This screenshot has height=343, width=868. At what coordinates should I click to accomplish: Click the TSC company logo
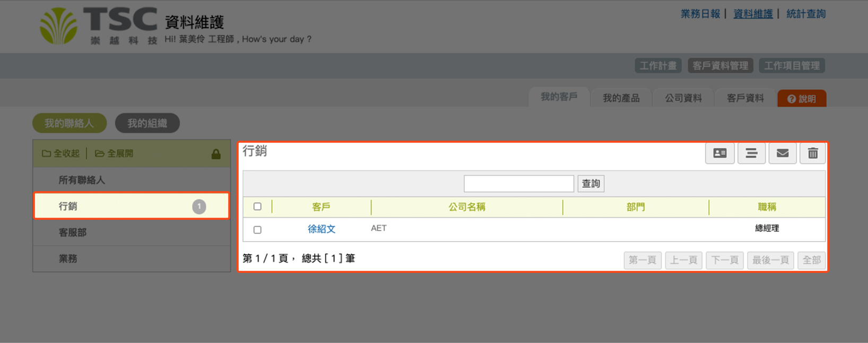click(99, 25)
